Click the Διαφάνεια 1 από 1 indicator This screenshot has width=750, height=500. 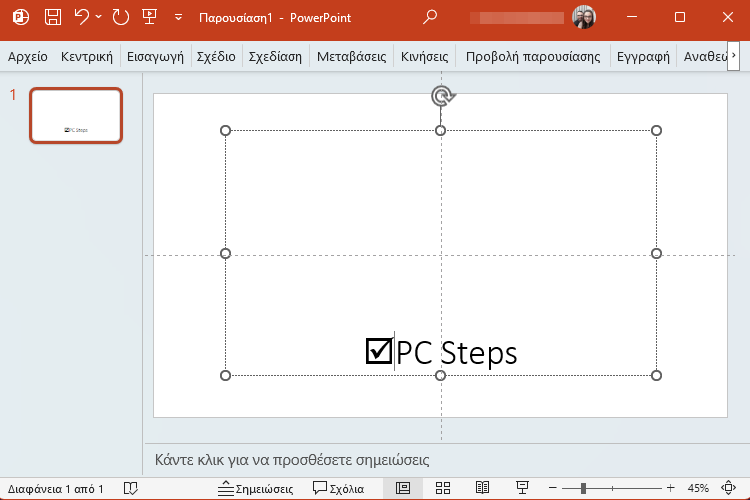(x=55, y=489)
